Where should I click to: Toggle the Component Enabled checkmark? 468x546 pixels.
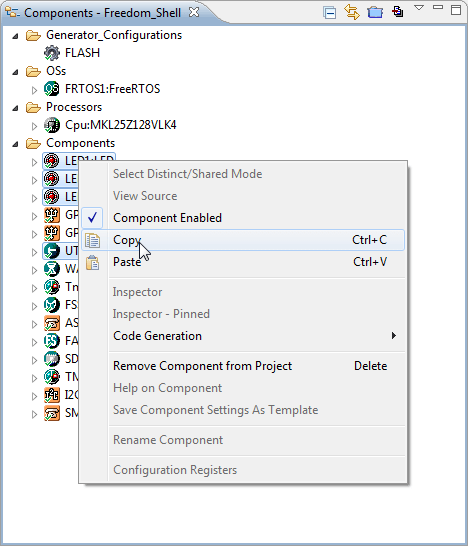pos(92,218)
